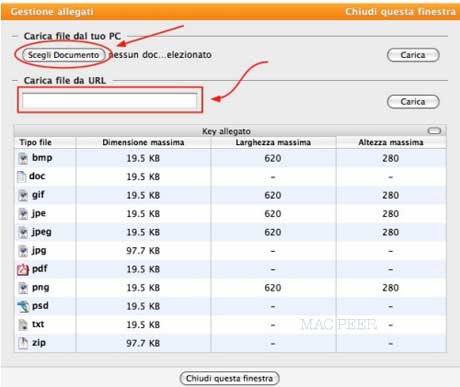460x387 pixels.
Task: Choose a file with Scegli Documento
Action: 63,55
